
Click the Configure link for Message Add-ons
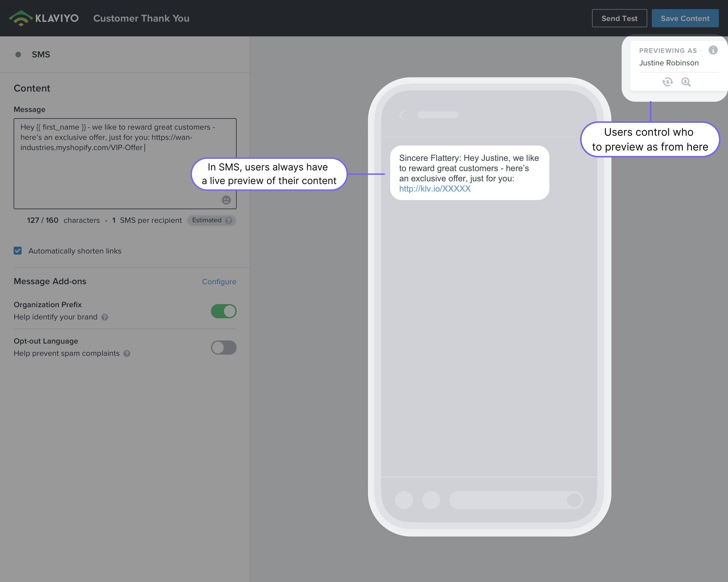(219, 282)
